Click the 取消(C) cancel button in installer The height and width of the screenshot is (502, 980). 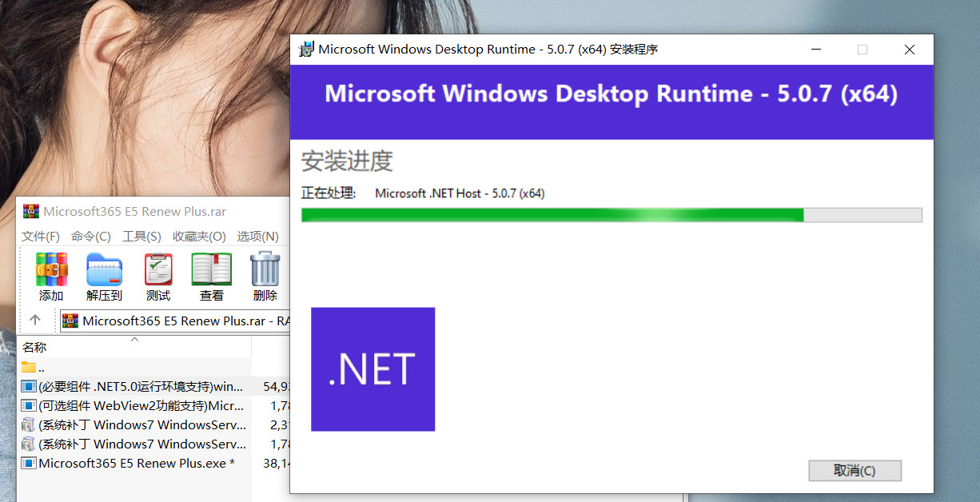[x=855, y=470]
